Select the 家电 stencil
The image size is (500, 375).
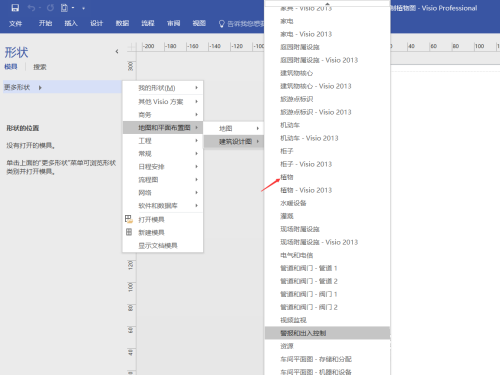[327, 21]
